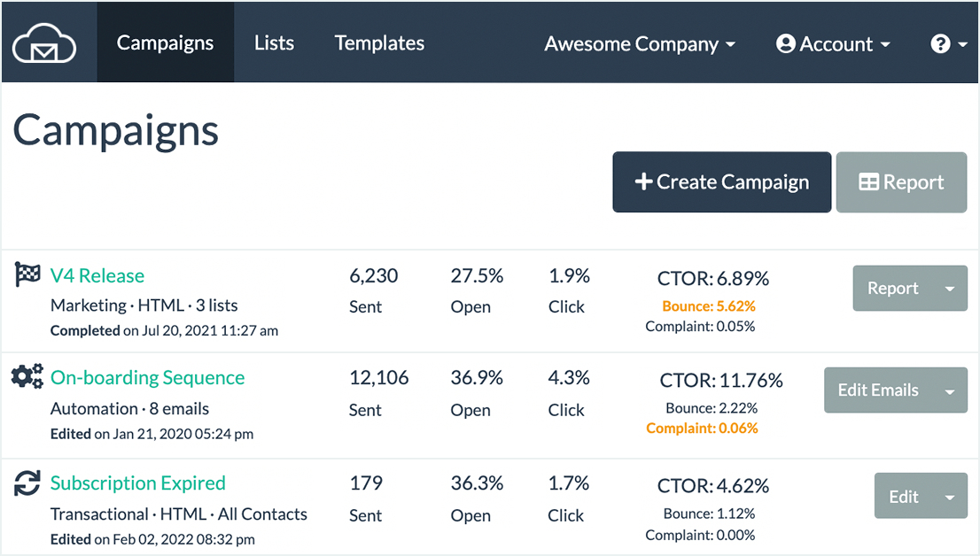Click the sync arrows icon beside Subscription Expired

27,483
